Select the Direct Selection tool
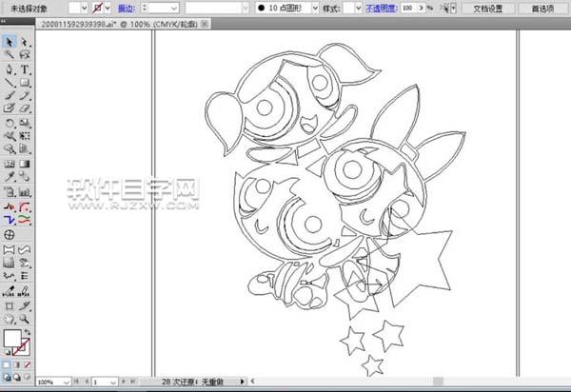 [25, 42]
